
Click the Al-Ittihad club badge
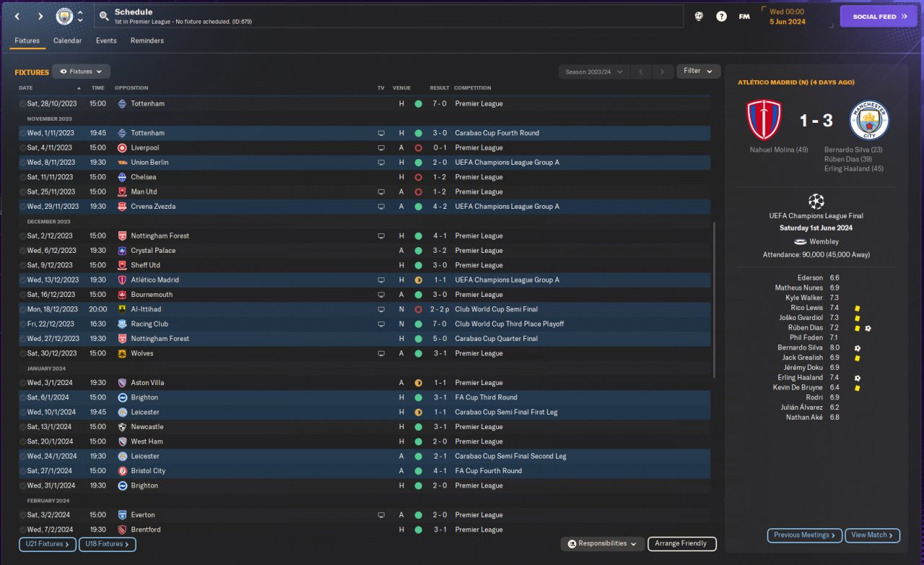tap(122, 309)
